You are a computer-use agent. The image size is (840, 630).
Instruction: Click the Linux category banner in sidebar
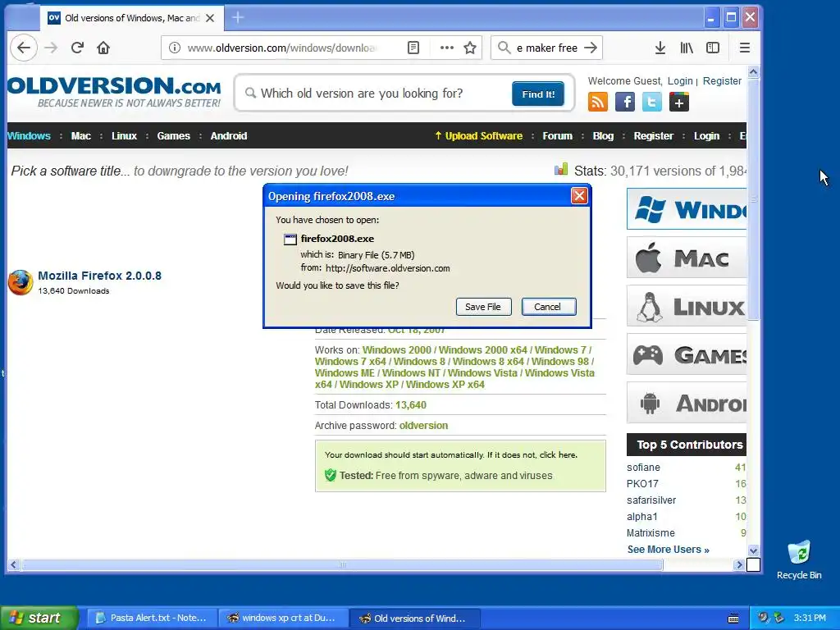(x=687, y=306)
